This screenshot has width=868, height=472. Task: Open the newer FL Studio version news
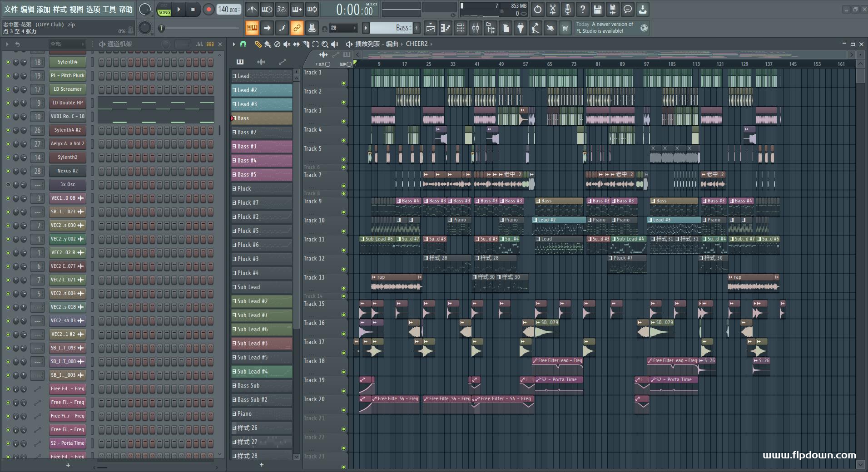[611, 28]
